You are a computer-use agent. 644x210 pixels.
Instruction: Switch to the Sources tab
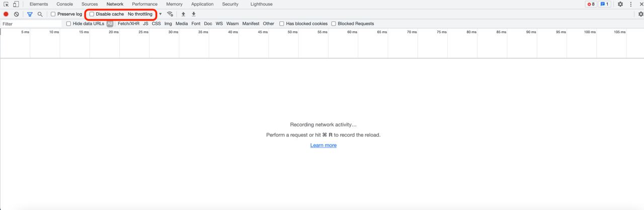click(x=90, y=4)
